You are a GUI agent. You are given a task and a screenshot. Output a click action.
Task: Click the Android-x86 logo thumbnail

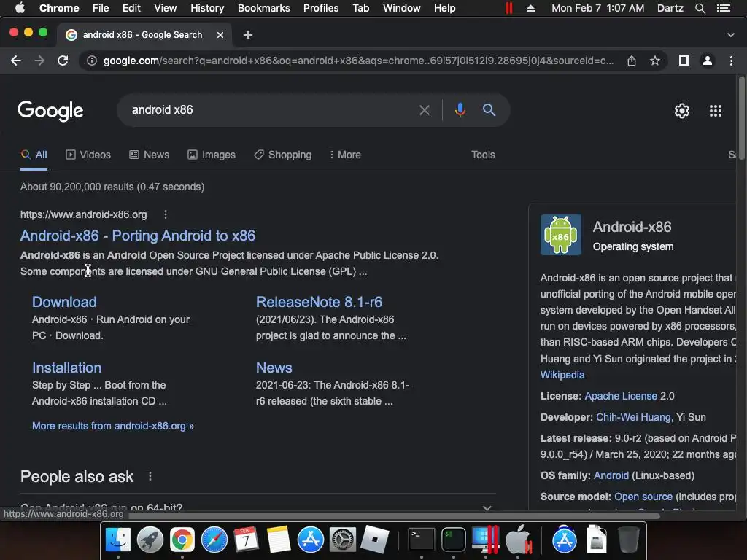(x=561, y=235)
